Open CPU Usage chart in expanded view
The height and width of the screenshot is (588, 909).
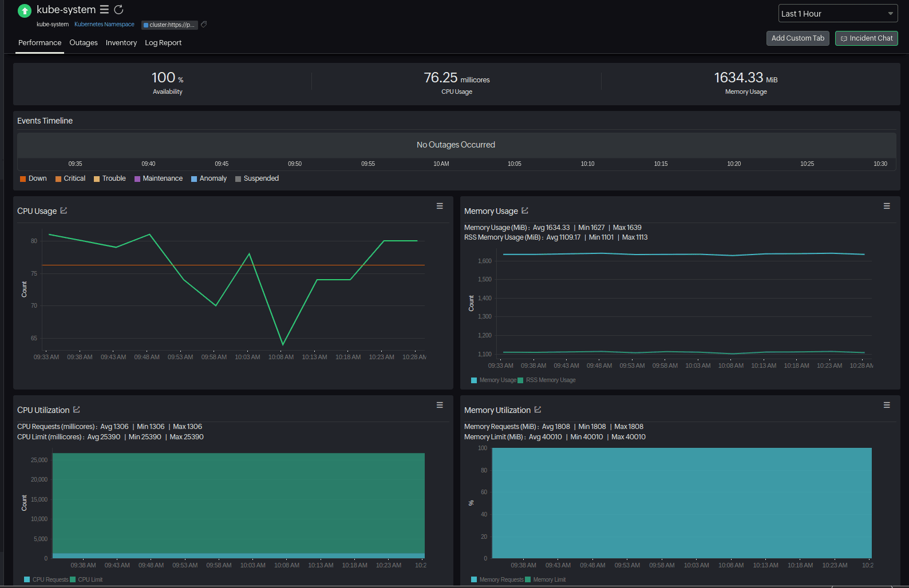click(x=64, y=210)
